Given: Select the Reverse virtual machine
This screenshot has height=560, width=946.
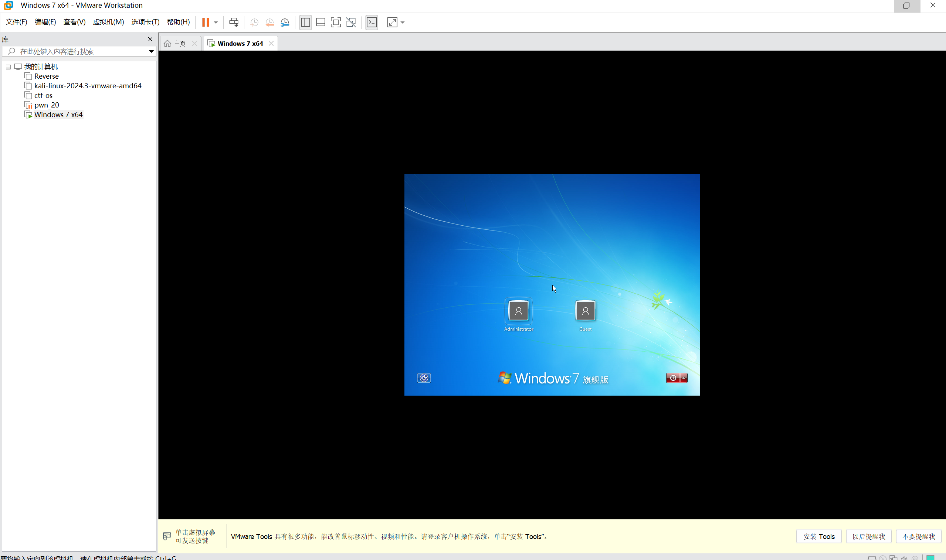Looking at the screenshot, I should pos(47,76).
